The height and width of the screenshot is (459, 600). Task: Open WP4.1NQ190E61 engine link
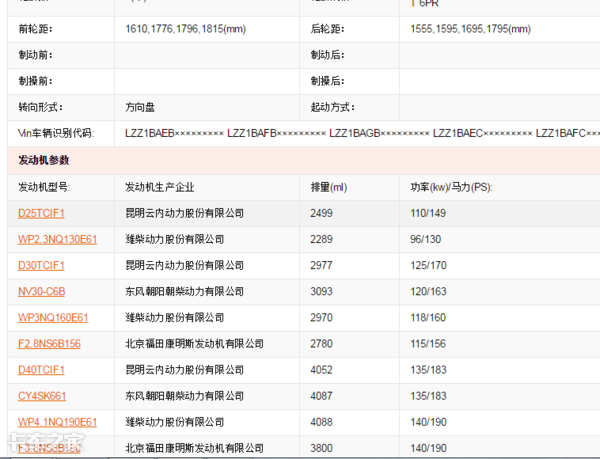(x=57, y=422)
